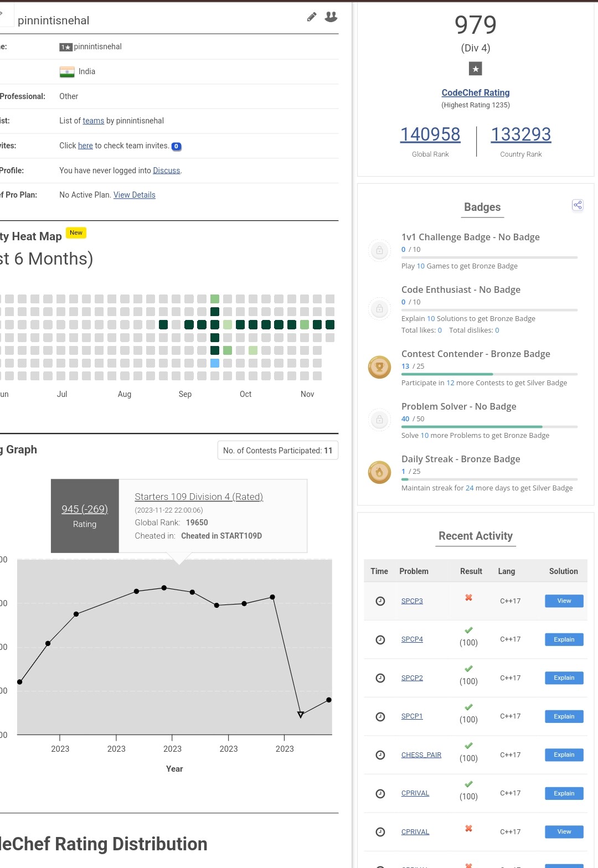Open problem SPCP2
Viewport: 598px width, 868px height.
point(412,678)
